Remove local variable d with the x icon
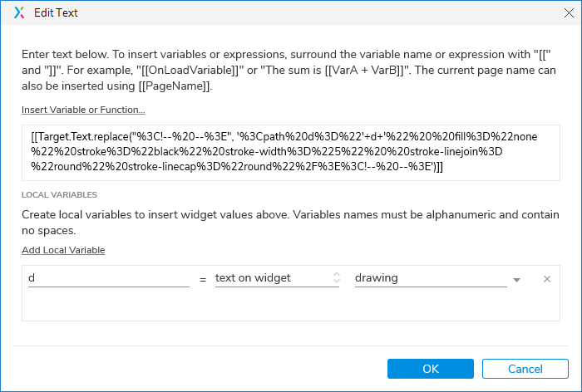 point(547,279)
